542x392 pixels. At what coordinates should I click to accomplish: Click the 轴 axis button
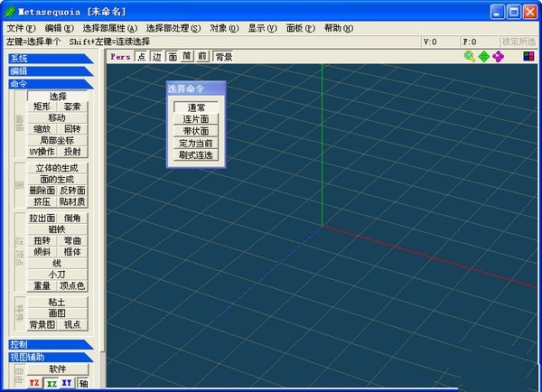[83, 383]
